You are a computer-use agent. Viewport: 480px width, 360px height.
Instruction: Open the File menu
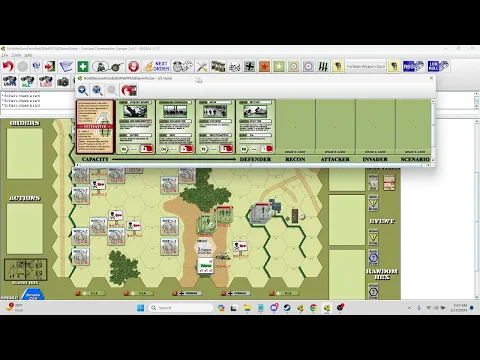click(x=5, y=55)
